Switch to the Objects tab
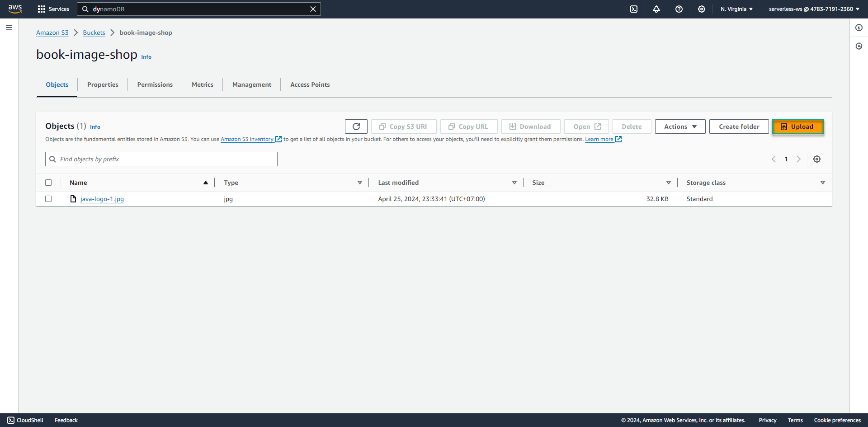Image resolution: width=868 pixels, height=427 pixels. (57, 84)
